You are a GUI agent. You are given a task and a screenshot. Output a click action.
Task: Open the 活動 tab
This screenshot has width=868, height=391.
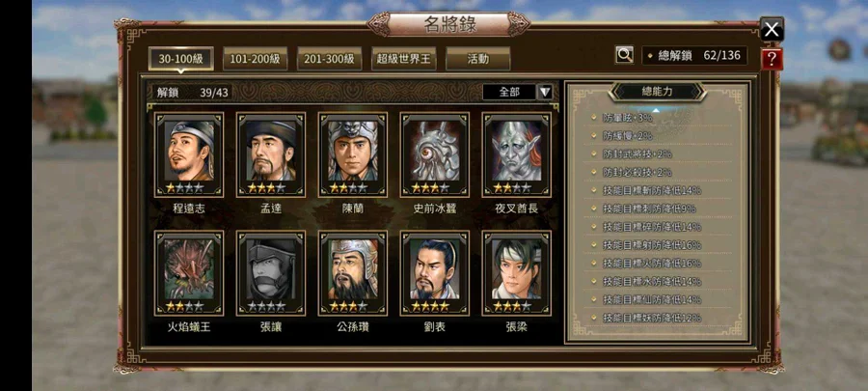click(477, 59)
